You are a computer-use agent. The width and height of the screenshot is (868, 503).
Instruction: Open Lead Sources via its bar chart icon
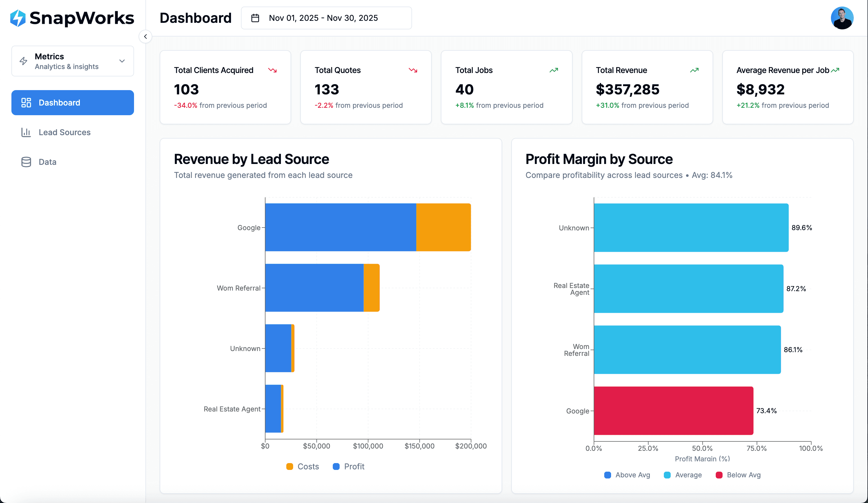pos(26,132)
